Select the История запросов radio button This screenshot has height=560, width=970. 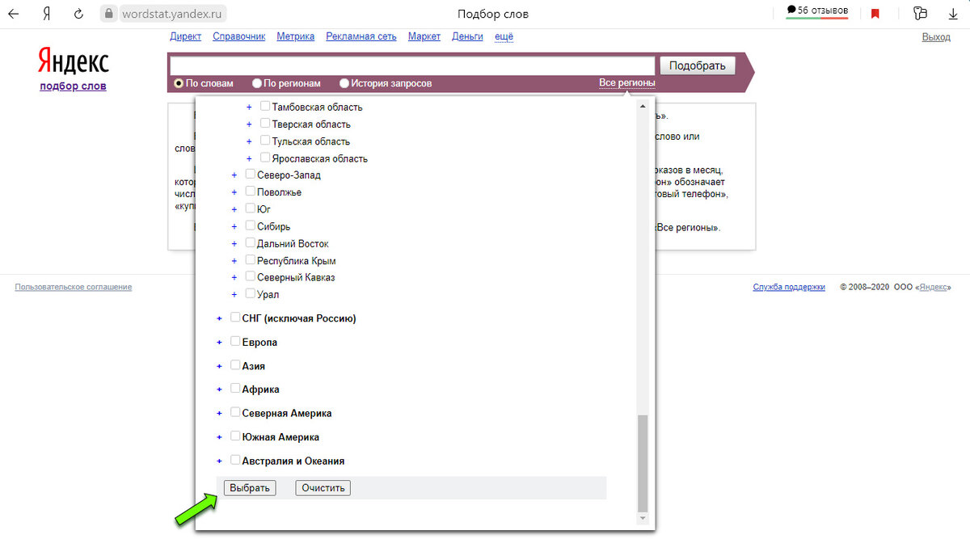pyautogui.click(x=344, y=83)
